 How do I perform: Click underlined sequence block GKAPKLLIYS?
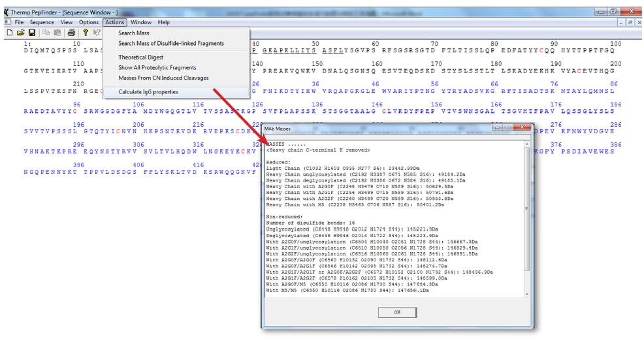(x=289, y=50)
